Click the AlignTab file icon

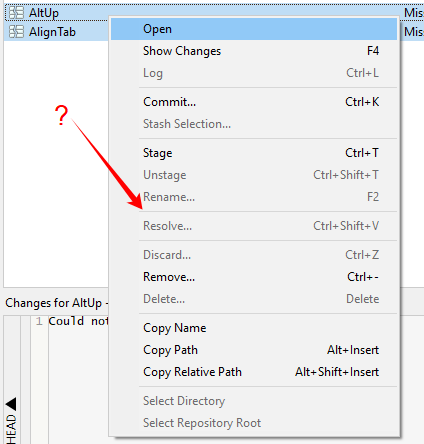point(16,32)
